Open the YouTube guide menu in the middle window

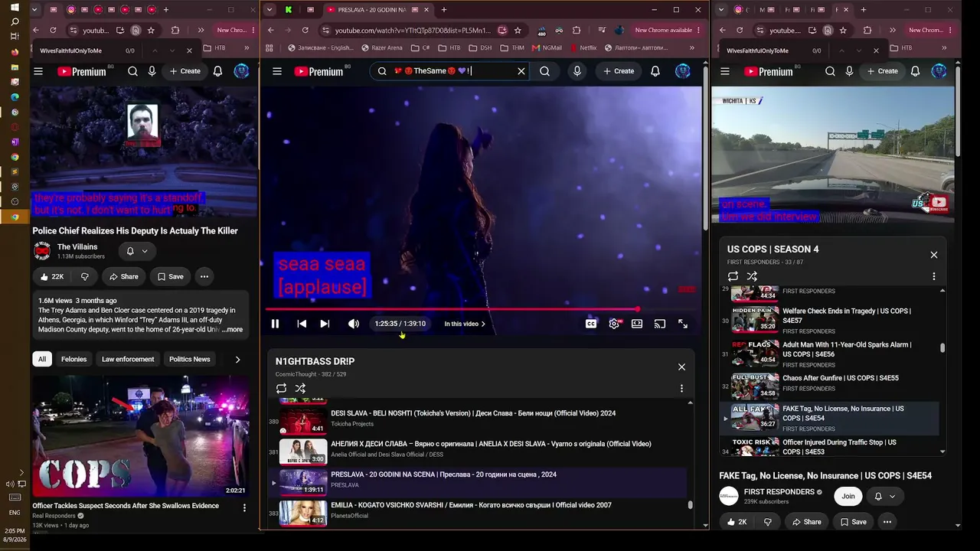coord(277,71)
